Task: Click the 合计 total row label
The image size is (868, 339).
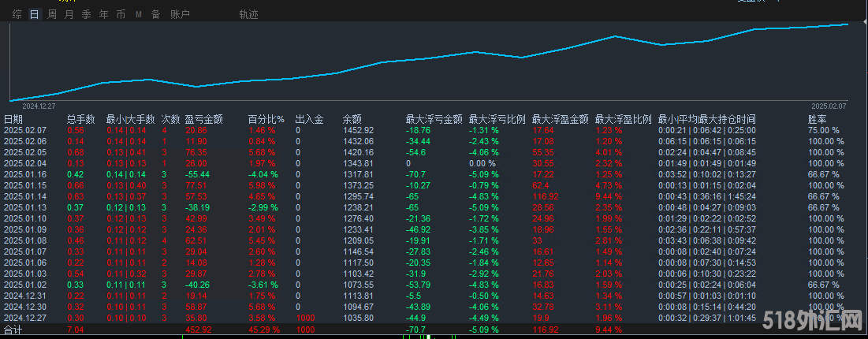Action: coord(13,330)
